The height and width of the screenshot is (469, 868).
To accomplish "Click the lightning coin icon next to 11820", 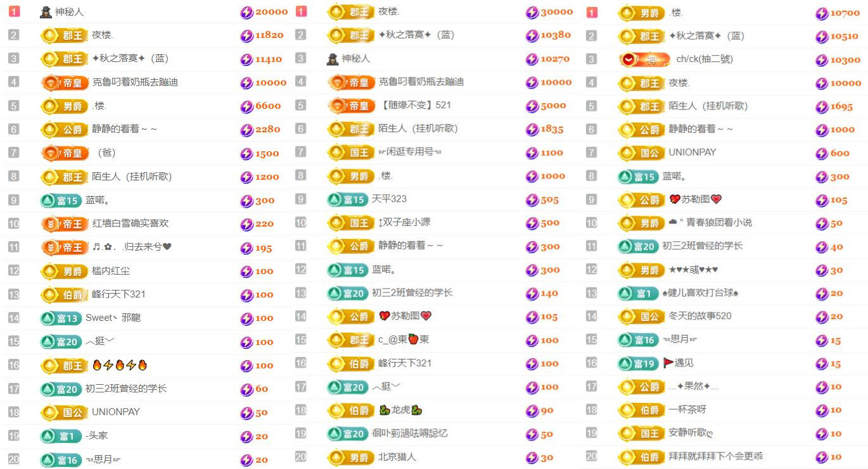I will (x=246, y=35).
